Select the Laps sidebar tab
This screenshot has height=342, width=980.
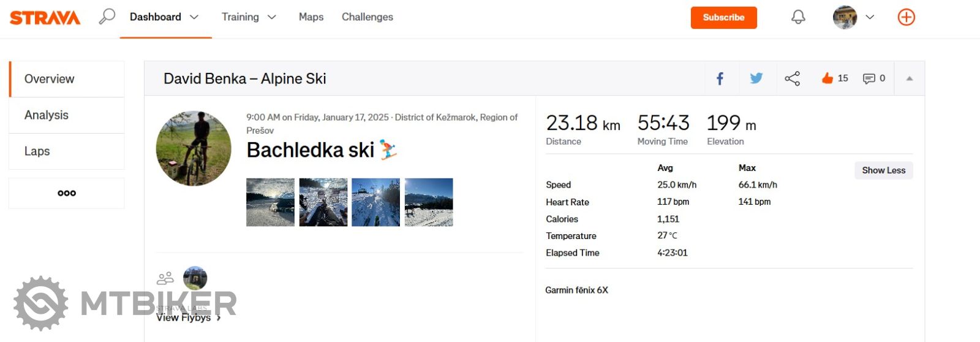37,151
